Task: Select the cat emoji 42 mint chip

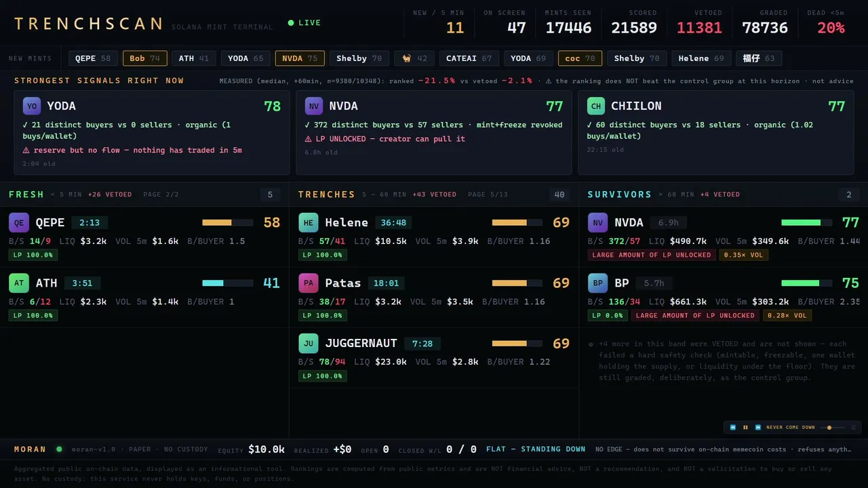Action: (x=414, y=58)
